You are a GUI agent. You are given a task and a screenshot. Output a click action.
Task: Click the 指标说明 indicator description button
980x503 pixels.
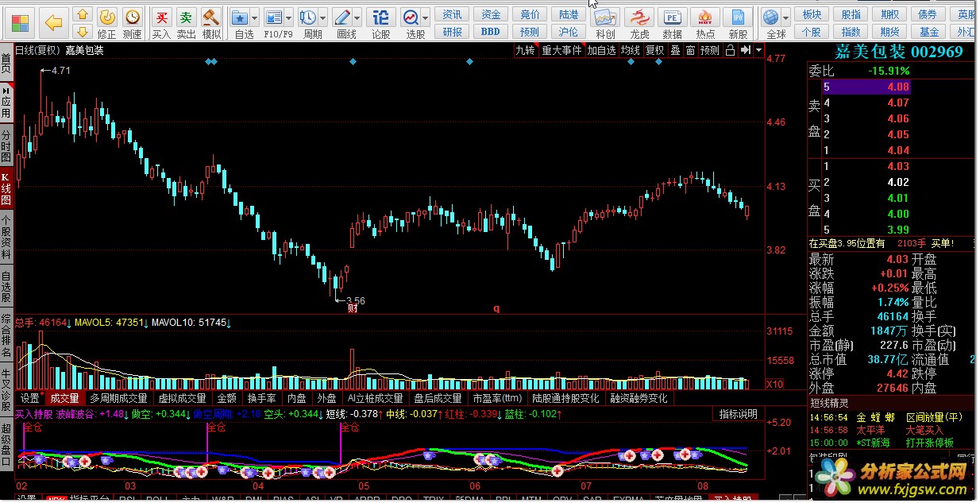point(739,414)
